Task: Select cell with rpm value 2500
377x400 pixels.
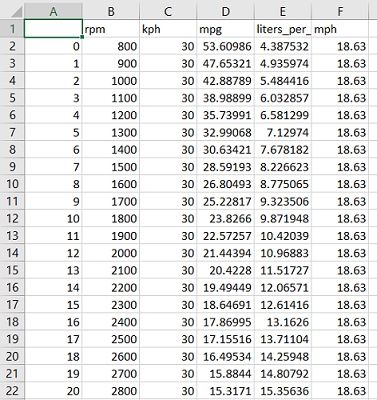Action: point(111,339)
